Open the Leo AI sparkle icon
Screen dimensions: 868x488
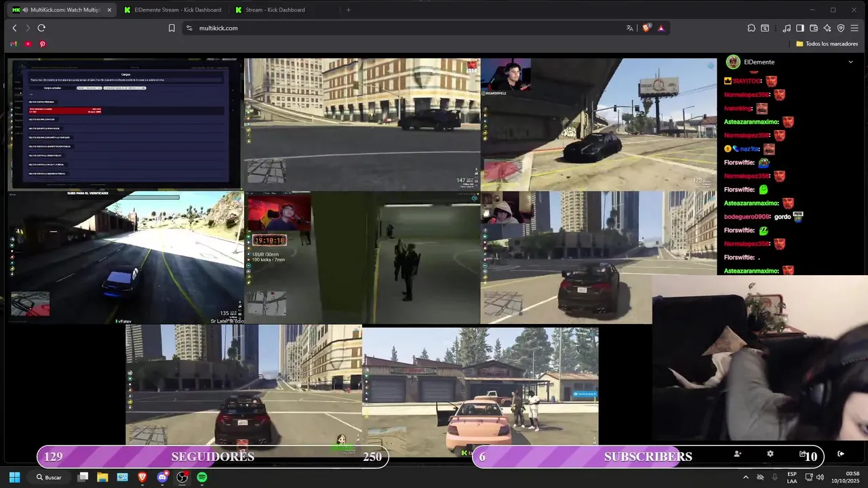[827, 28]
